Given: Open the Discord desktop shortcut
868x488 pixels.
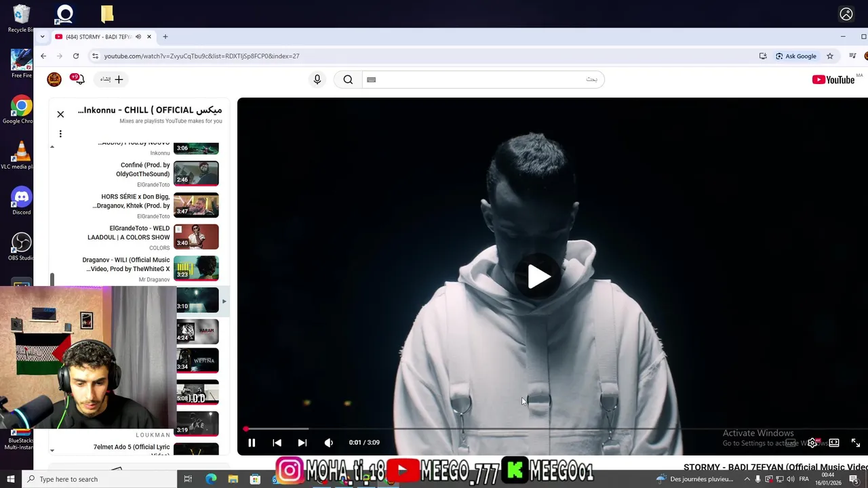Looking at the screenshot, I should pyautogui.click(x=21, y=201).
